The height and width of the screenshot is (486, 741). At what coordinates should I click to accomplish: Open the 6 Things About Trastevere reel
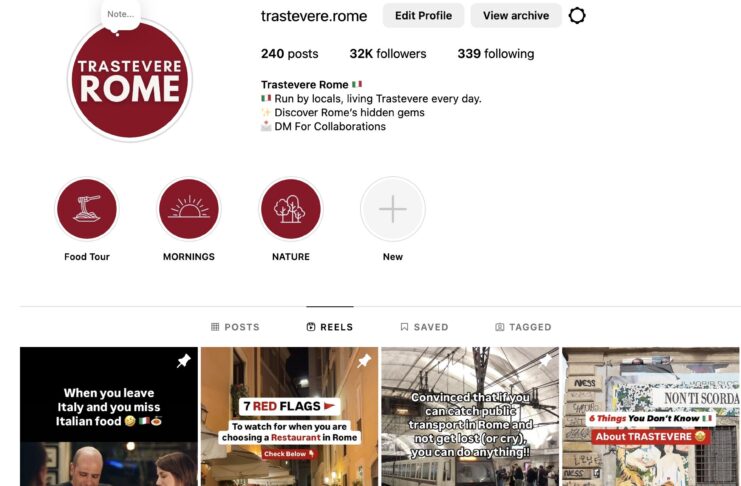[651, 417]
